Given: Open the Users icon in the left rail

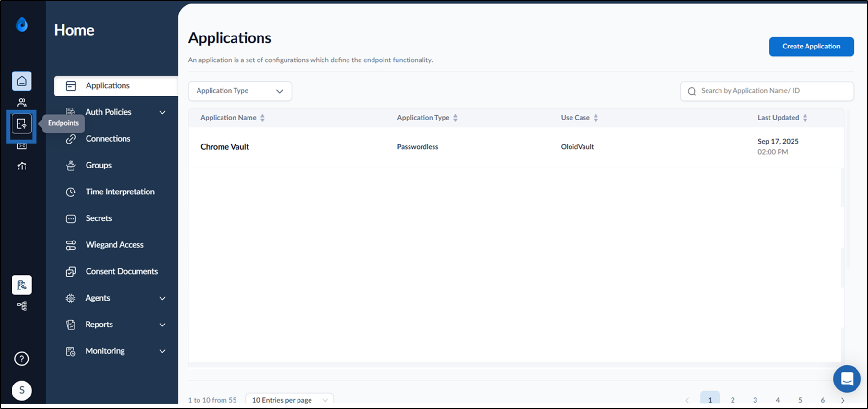Looking at the screenshot, I should [22, 102].
